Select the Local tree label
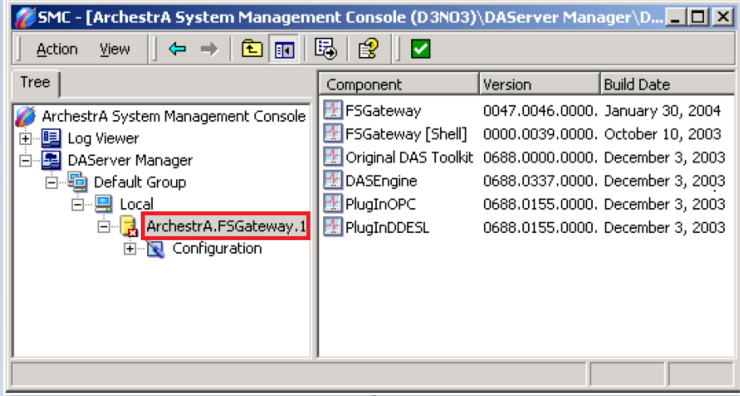The height and width of the screenshot is (396, 740). pyautogui.click(x=136, y=204)
